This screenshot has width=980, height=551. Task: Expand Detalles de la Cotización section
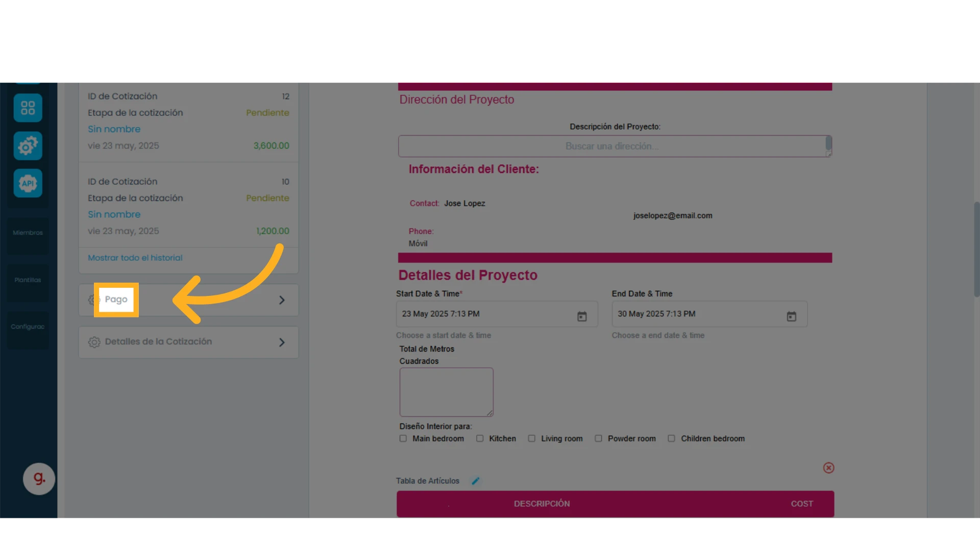(x=188, y=342)
